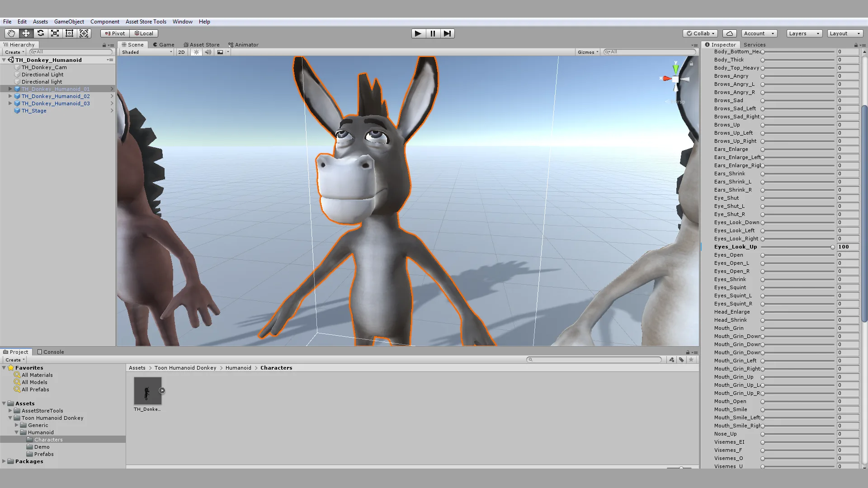Open the Collab dropdown

(x=700, y=33)
